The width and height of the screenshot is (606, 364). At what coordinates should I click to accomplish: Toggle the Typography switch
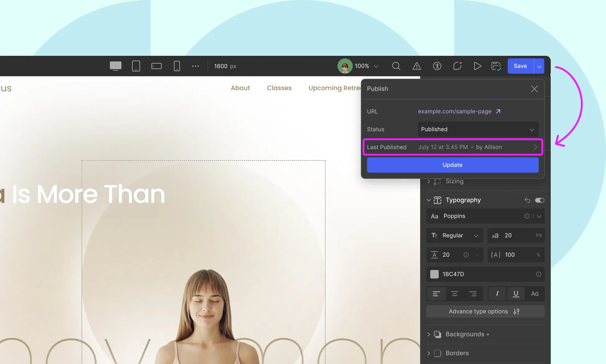pyautogui.click(x=540, y=200)
